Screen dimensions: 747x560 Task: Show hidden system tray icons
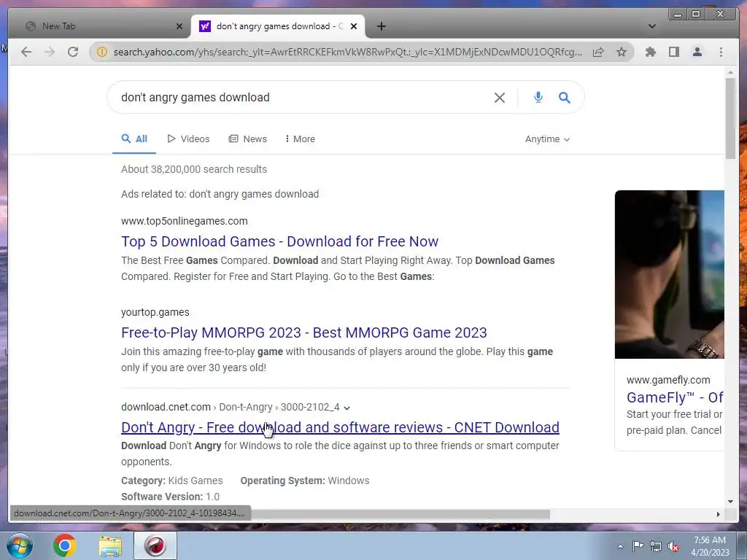click(620, 545)
